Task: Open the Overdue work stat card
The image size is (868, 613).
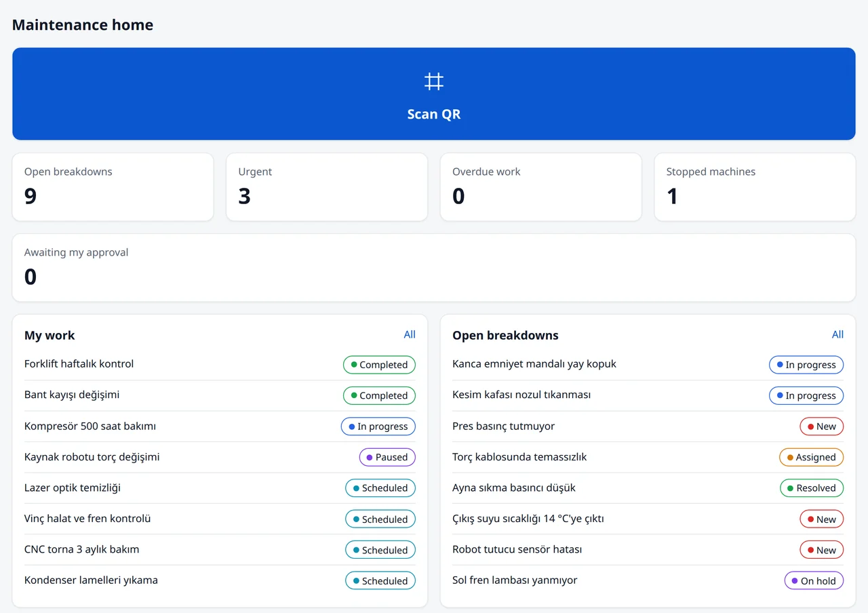Action: 541,187
